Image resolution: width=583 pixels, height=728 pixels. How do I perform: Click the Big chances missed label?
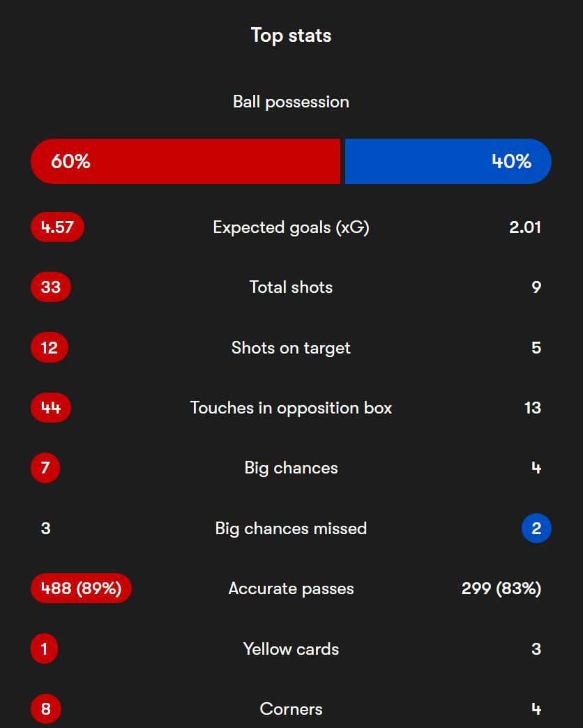(291, 529)
